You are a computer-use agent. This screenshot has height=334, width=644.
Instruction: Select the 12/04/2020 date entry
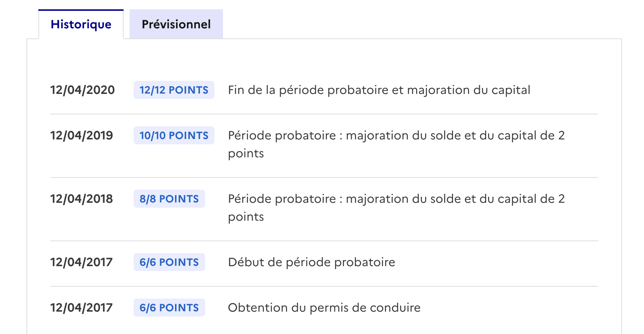tap(82, 90)
